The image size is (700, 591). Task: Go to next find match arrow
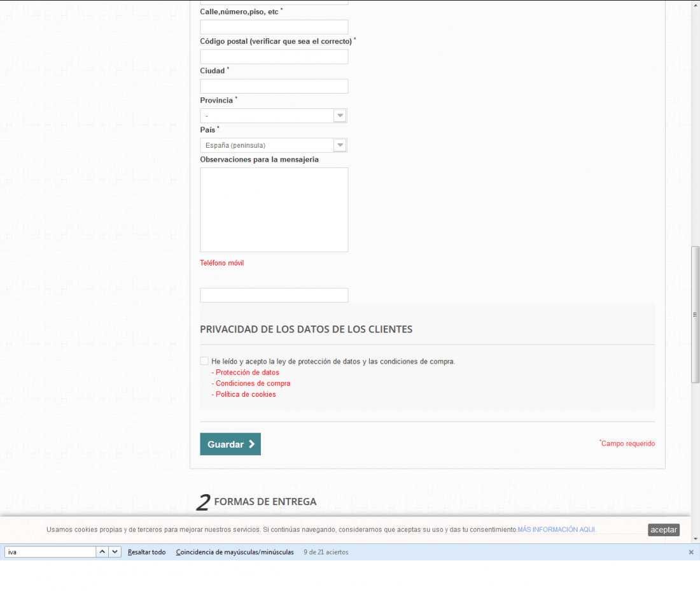click(x=115, y=552)
